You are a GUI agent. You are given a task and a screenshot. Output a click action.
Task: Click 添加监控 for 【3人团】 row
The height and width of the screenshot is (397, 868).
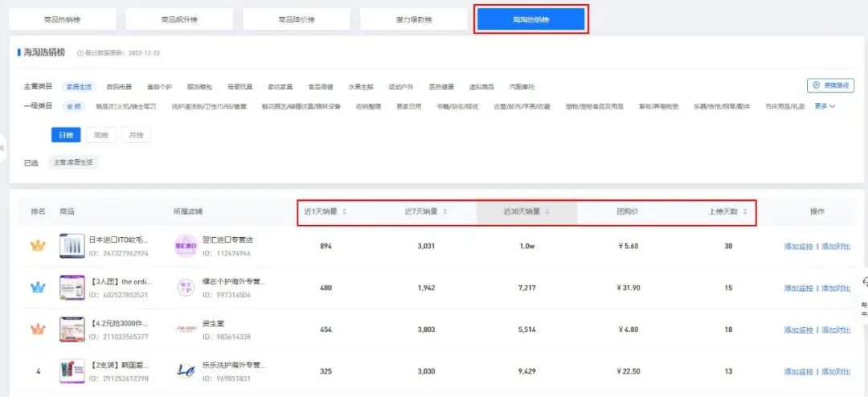point(798,288)
